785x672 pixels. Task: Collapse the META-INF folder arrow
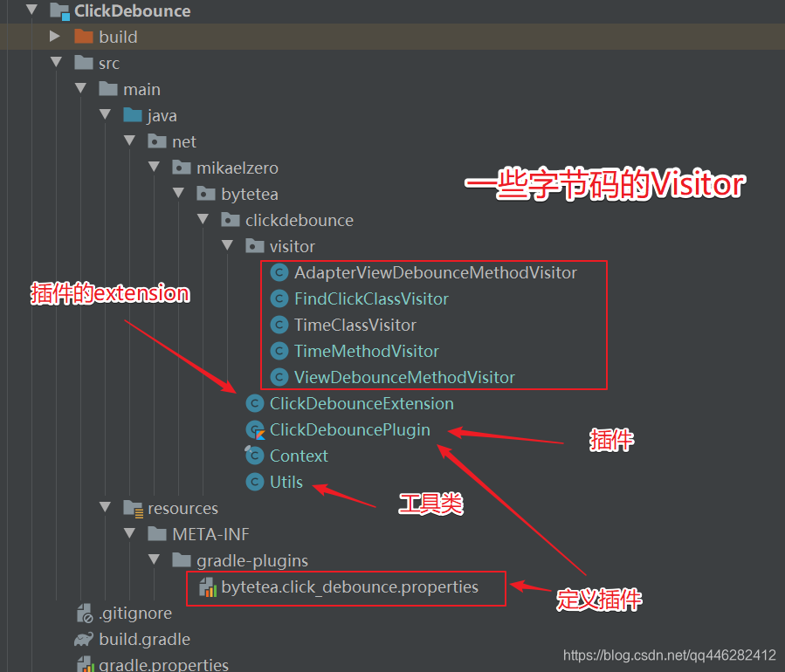point(129,533)
